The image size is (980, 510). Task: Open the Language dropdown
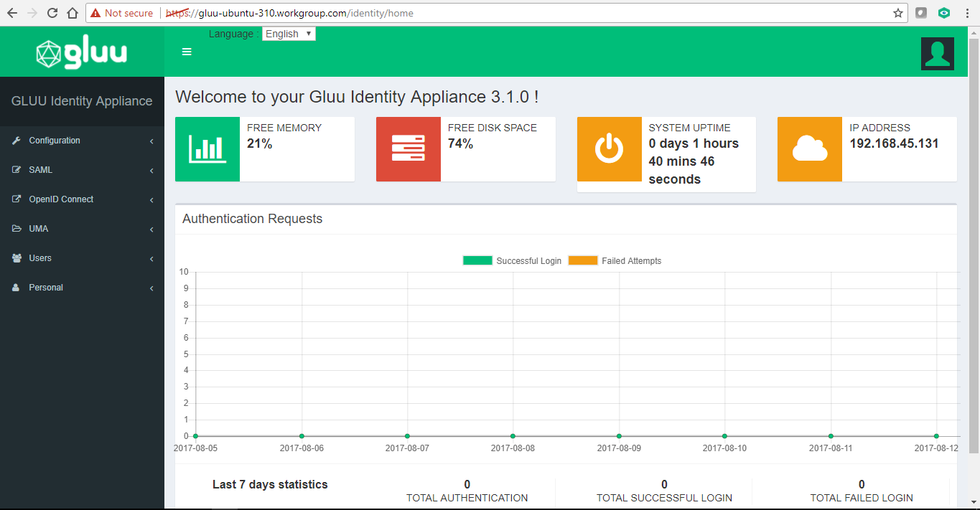289,34
